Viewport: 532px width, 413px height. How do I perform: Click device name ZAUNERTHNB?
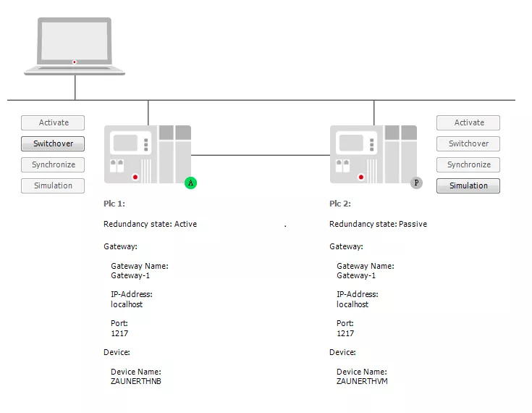tap(136, 381)
